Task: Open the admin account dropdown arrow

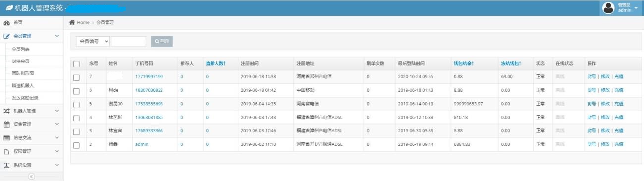Action: (x=636, y=8)
